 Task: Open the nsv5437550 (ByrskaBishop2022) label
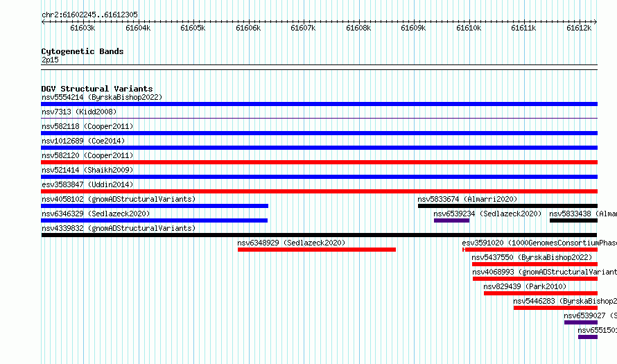click(x=532, y=257)
